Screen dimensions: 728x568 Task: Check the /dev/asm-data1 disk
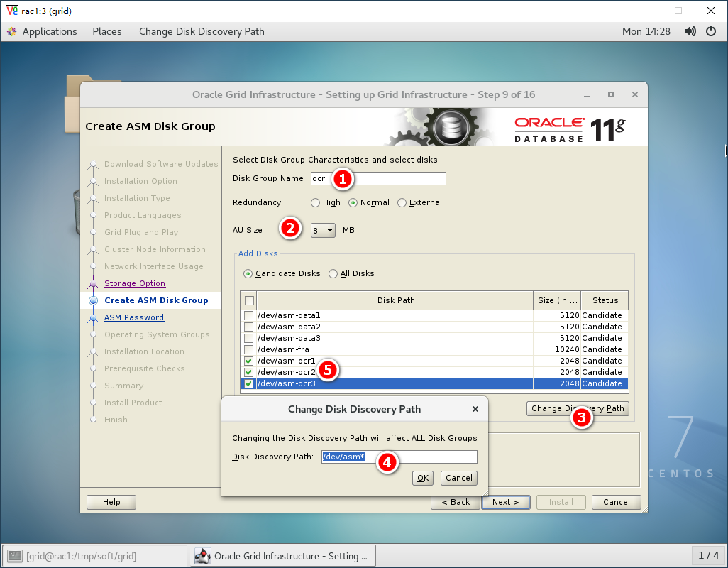click(x=249, y=315)
